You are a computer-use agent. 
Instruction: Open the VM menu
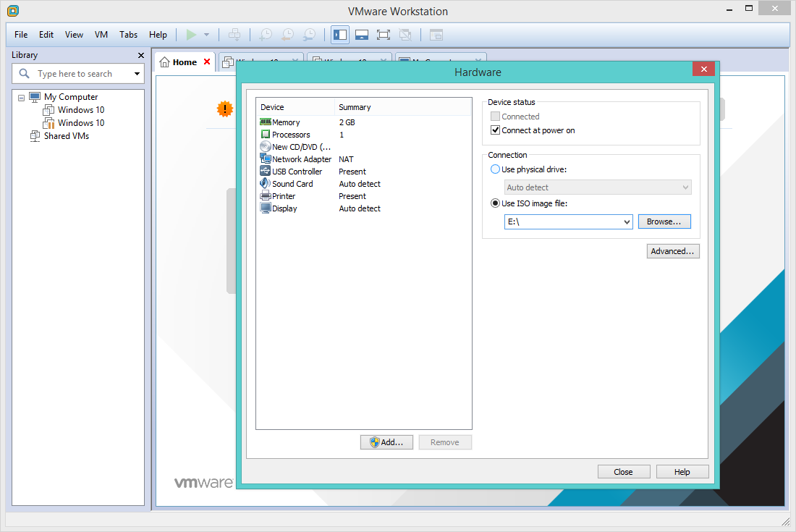click(x=101, y=35)
